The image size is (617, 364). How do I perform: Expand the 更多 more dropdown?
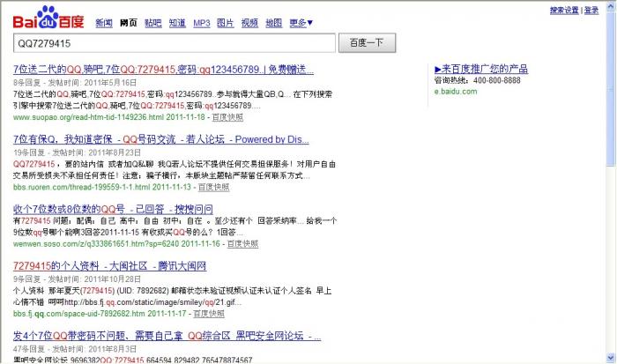pyautogui.click(x=301, y=23)
